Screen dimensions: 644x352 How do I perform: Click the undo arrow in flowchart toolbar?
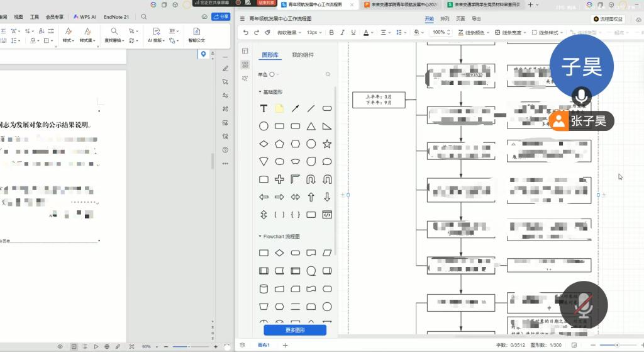point(246,32)
